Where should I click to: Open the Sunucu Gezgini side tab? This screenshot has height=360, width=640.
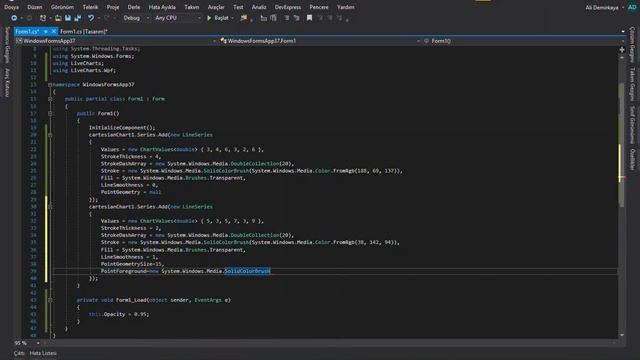(x=7, y=45)
